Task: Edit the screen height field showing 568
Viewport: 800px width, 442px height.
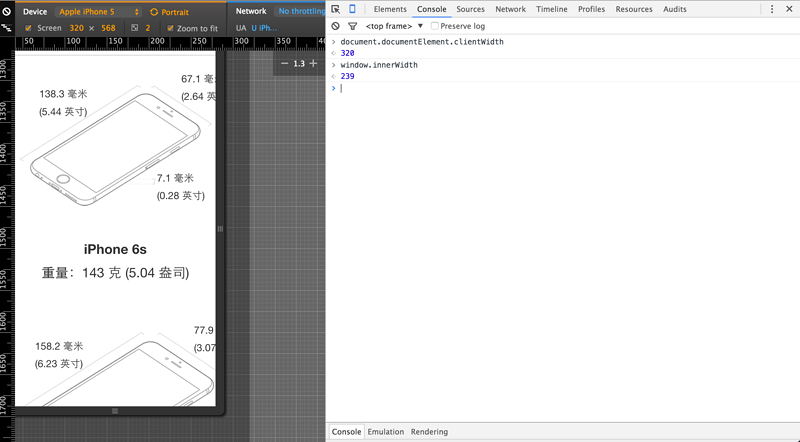Action: 108,28
